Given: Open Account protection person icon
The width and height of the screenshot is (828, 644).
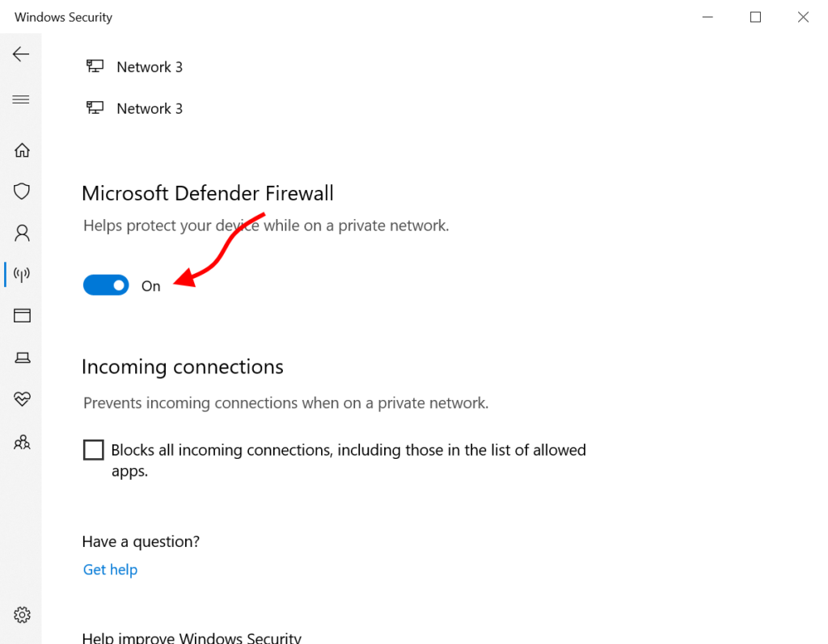Looking at the screenshot, I should click(22, 233).
